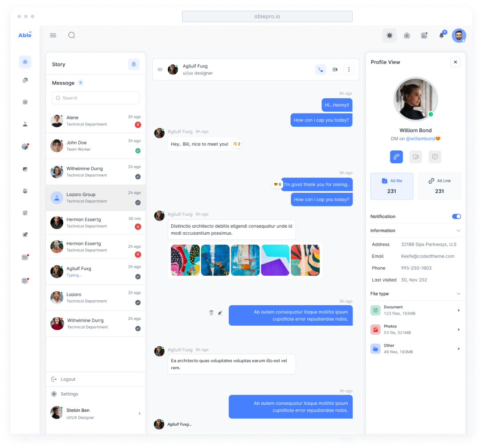The height and width of the screenshot is (448, 483).
Task: Open the message icon in Profile View
Action: pos(434,157)
